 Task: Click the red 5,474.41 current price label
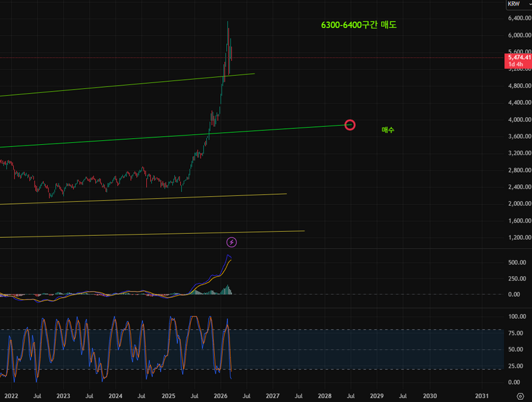[519, 58]
